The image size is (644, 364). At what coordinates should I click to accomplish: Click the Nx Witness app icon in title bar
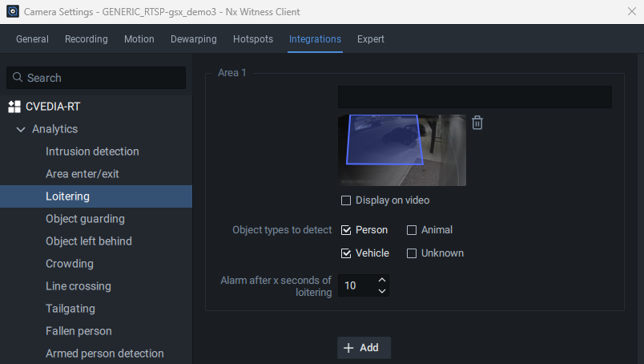click(12, 11)
